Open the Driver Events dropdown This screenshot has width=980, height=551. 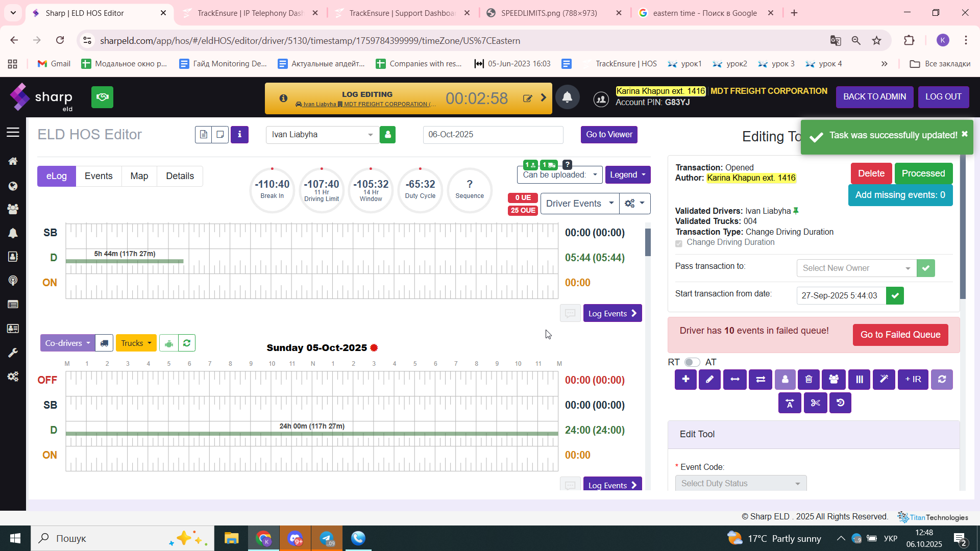point(579,204)
